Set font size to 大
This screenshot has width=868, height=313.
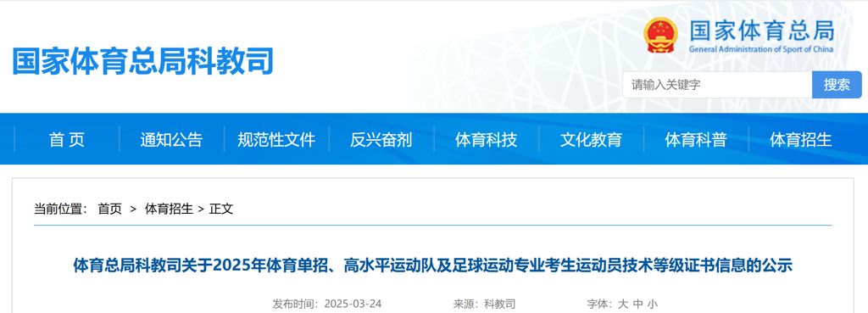click(623, 305)
